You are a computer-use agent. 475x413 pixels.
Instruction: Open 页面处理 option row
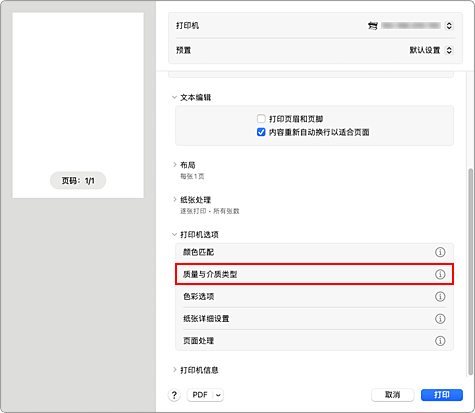[314, 341]
